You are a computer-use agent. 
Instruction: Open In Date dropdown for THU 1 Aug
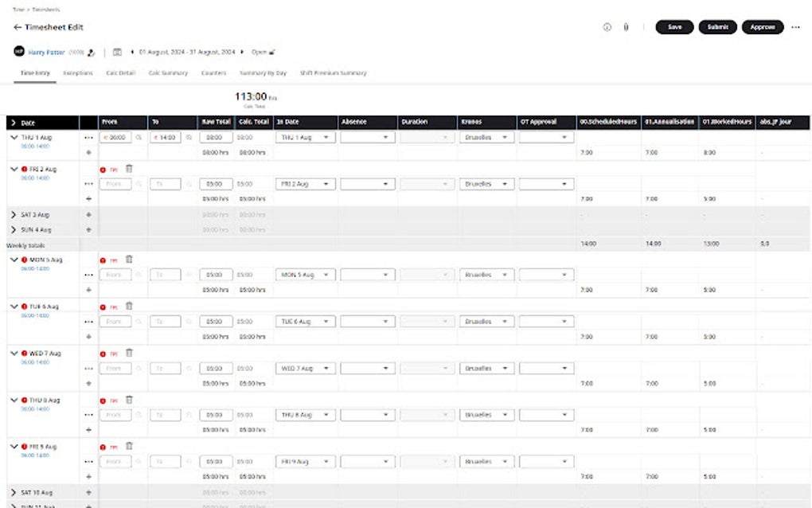coord(306,138)
